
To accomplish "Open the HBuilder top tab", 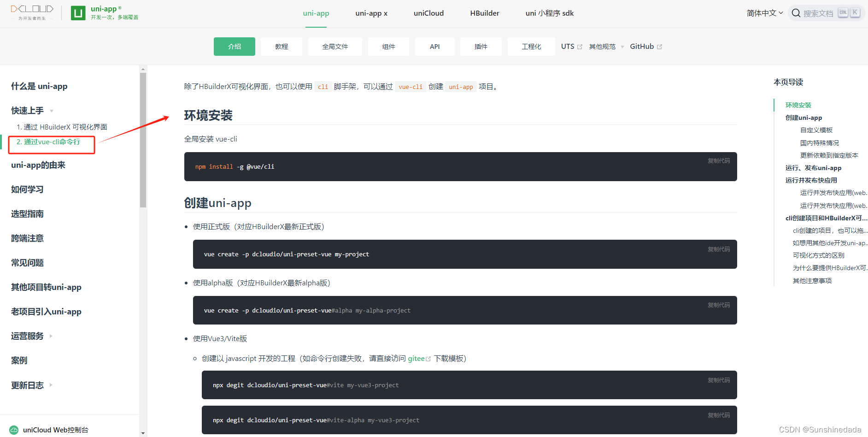I will (x=485, y=13).
